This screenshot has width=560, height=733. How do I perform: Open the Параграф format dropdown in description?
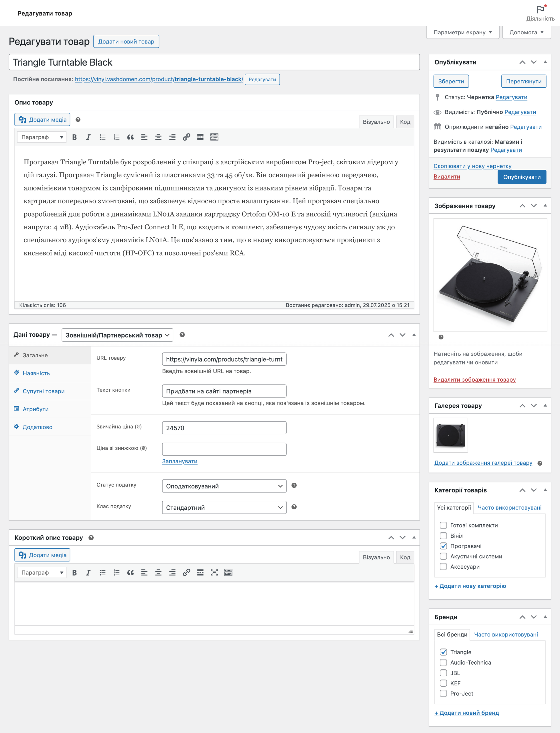pos(42,137)
